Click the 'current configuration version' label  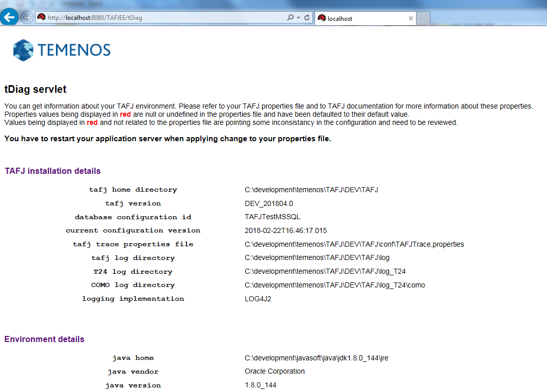pyautogui.click(x=133, y=230)
